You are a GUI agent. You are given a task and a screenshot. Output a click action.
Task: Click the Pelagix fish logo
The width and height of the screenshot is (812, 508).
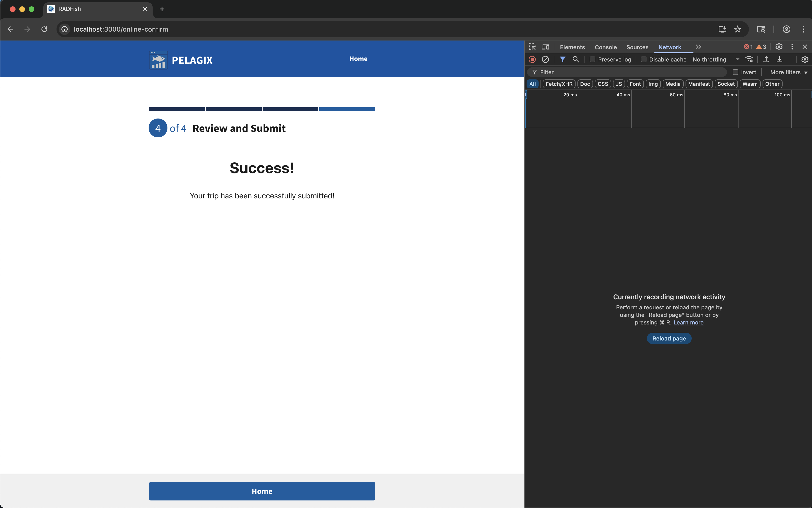point(158,60)
